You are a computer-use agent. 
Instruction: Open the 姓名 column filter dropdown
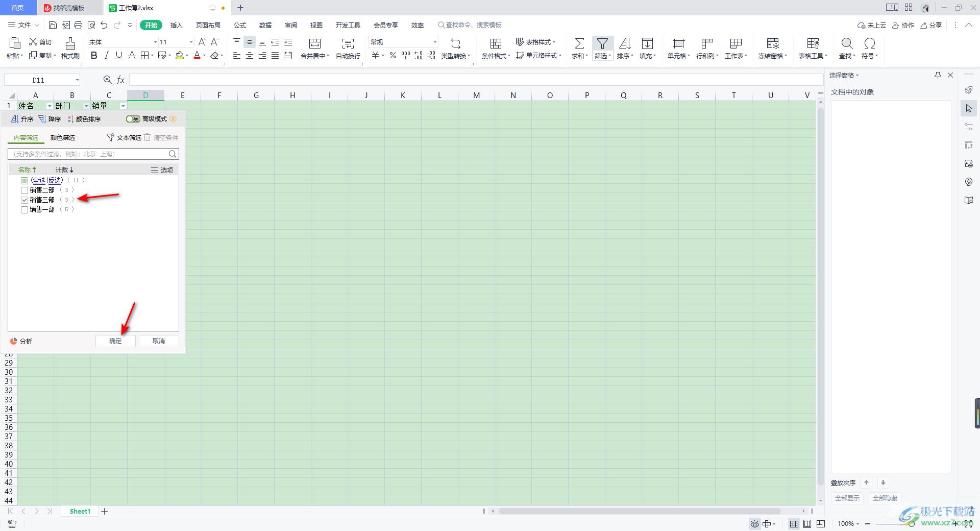pos(50,106)
